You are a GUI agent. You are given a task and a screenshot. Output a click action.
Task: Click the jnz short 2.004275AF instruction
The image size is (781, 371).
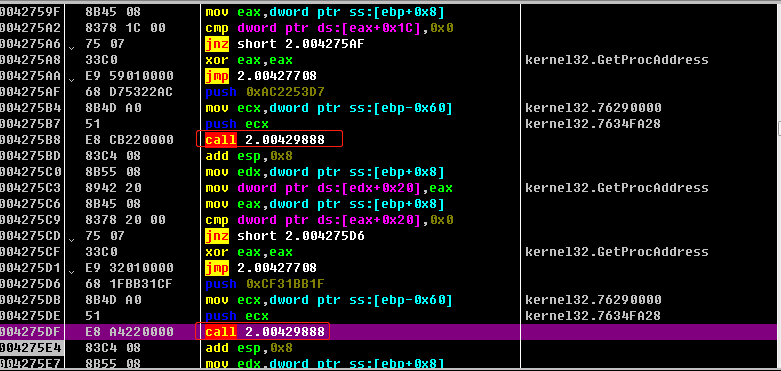click(285, 44)
